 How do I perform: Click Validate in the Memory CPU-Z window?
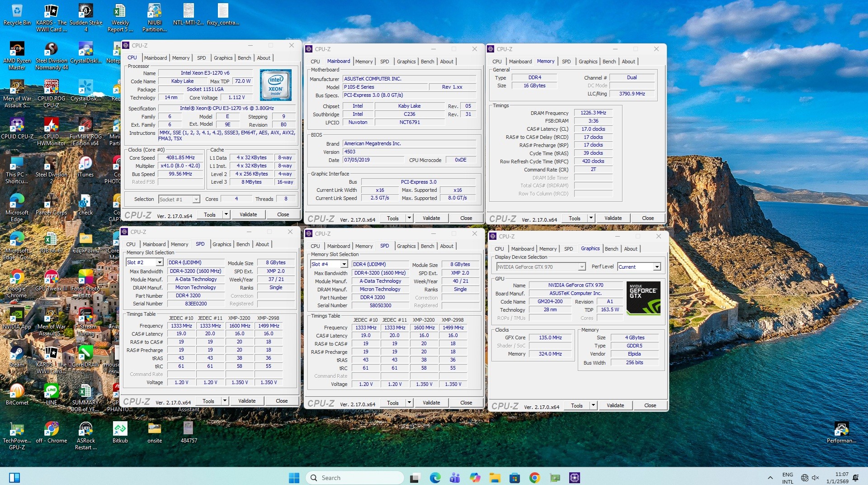613,218
